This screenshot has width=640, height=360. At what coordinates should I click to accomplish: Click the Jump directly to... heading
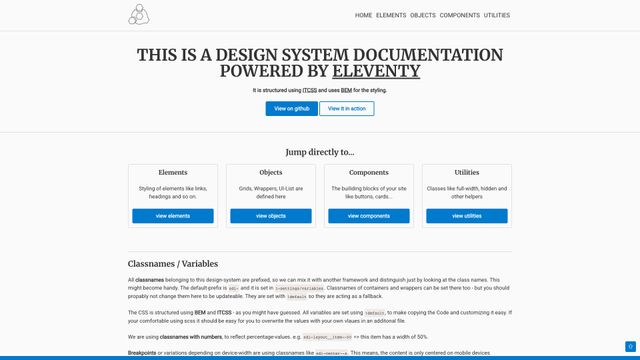320,152
